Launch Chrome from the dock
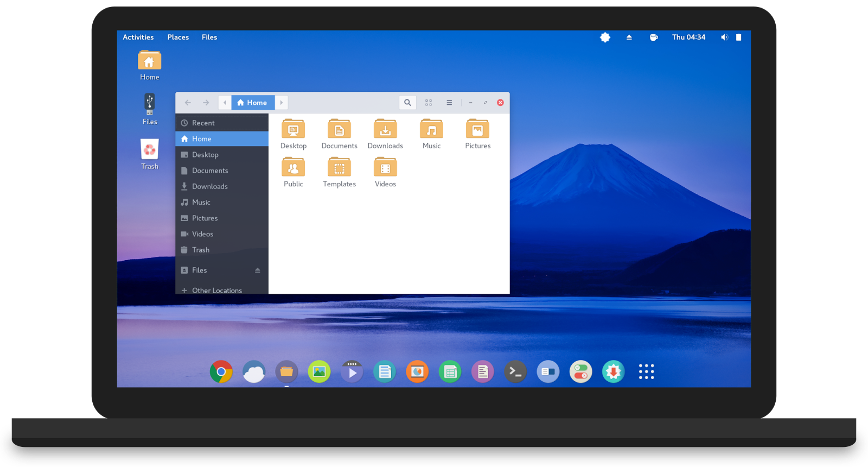The height and width of the screenshot is (467, 868). pos(221,372)
